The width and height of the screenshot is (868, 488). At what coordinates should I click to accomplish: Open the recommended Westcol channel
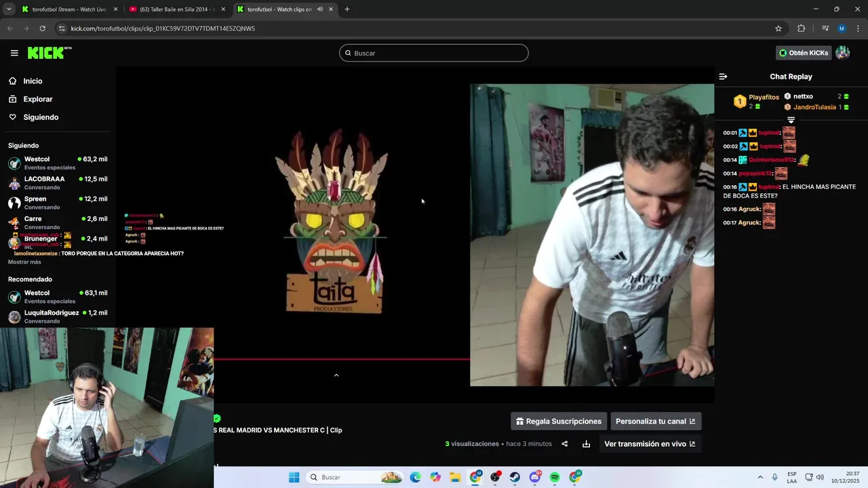tap(58, 297)
